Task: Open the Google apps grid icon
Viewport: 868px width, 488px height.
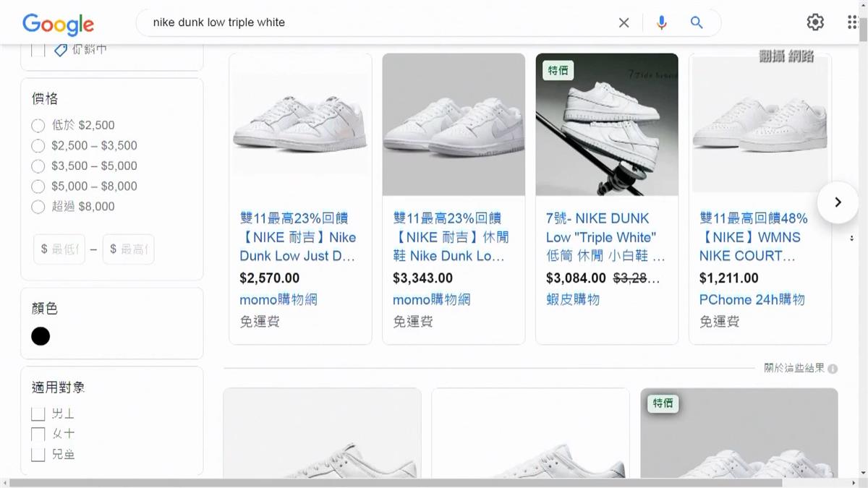Action: pyautogui.click(x=852, y=22)
